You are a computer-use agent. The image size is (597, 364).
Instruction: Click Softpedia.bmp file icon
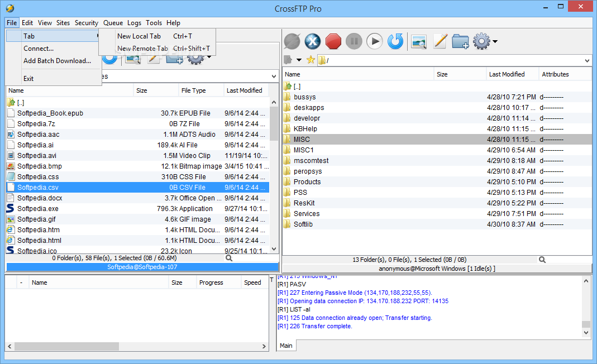tap(11, 166)
